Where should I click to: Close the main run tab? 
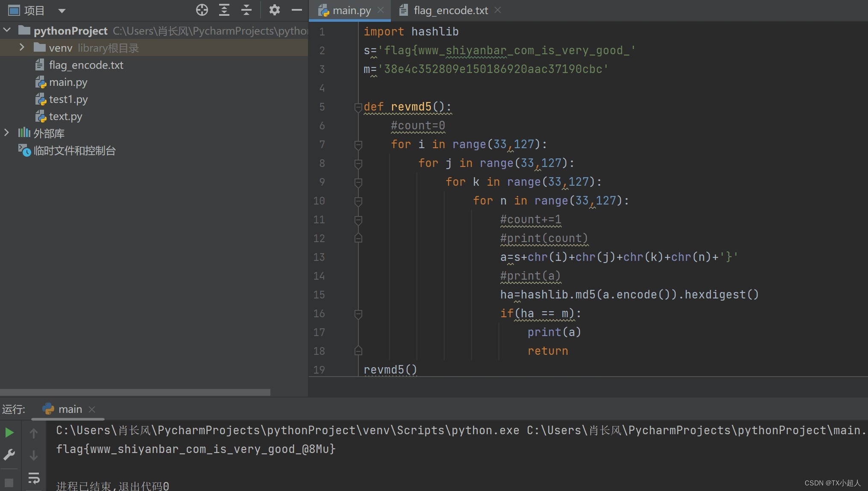point(91,409)
